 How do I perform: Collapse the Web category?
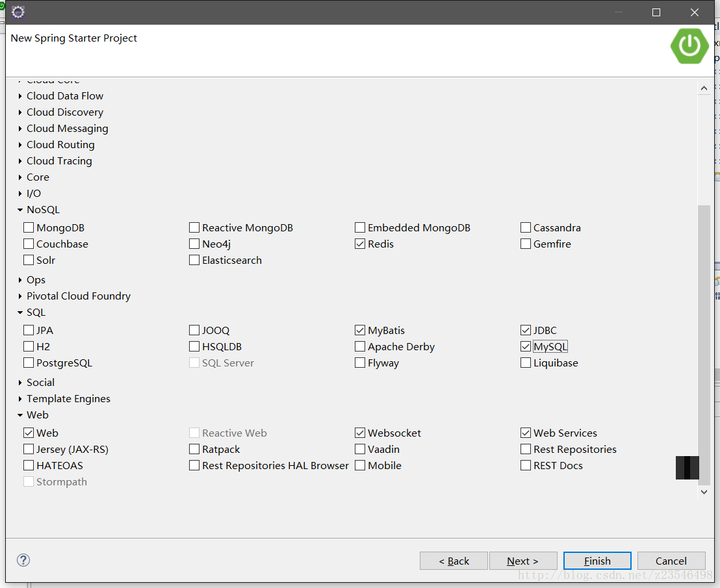click(x=20, y=415)
